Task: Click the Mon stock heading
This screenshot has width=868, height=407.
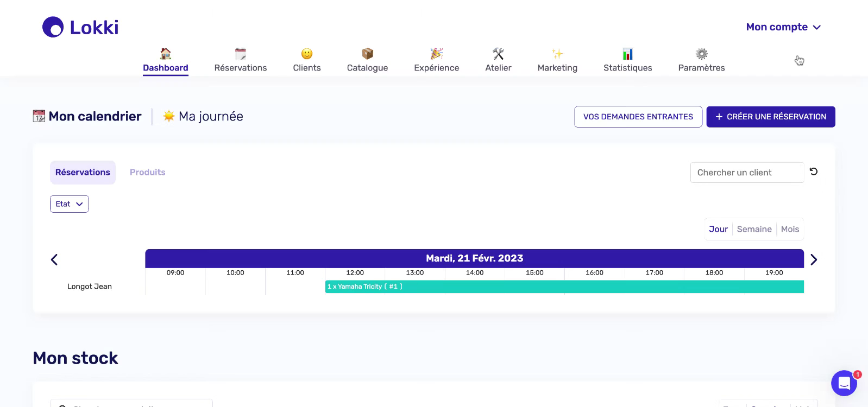Action: pos(76,358)
